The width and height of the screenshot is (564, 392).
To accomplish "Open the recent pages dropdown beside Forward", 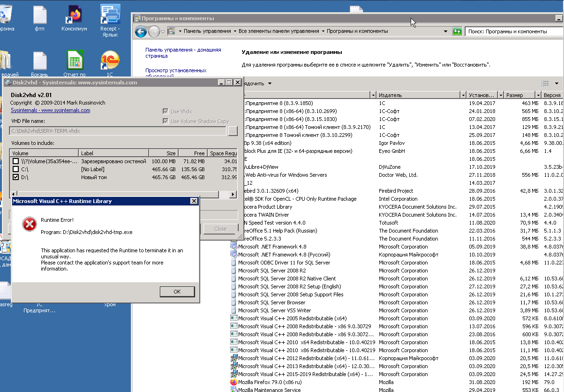I will (163, 32).
